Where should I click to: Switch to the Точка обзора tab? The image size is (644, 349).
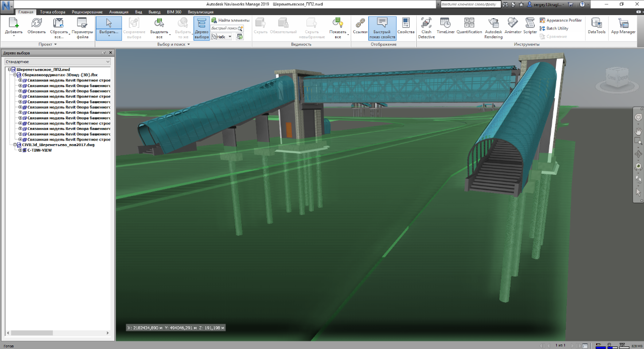(53, 12)
